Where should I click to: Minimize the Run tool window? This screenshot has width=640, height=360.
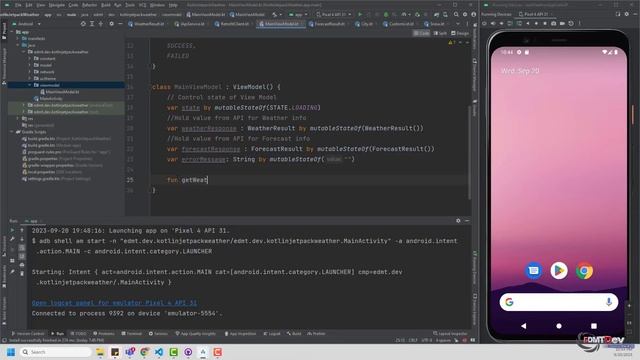tap(467, 220)
